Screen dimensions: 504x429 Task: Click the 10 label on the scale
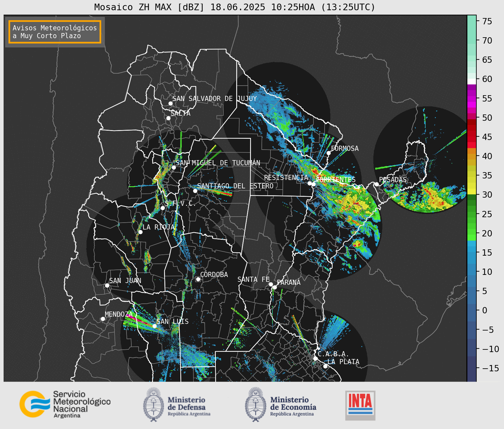pos(487,272)
